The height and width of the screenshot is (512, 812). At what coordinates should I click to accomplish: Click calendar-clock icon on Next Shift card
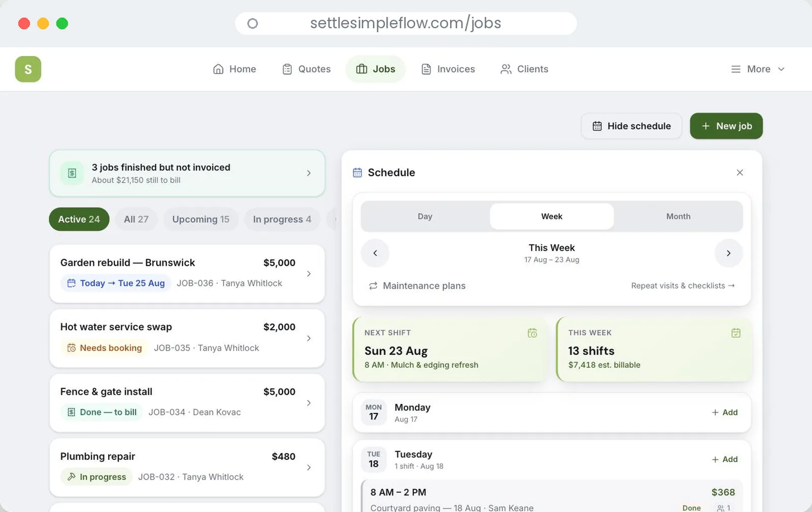pos(532,333)
